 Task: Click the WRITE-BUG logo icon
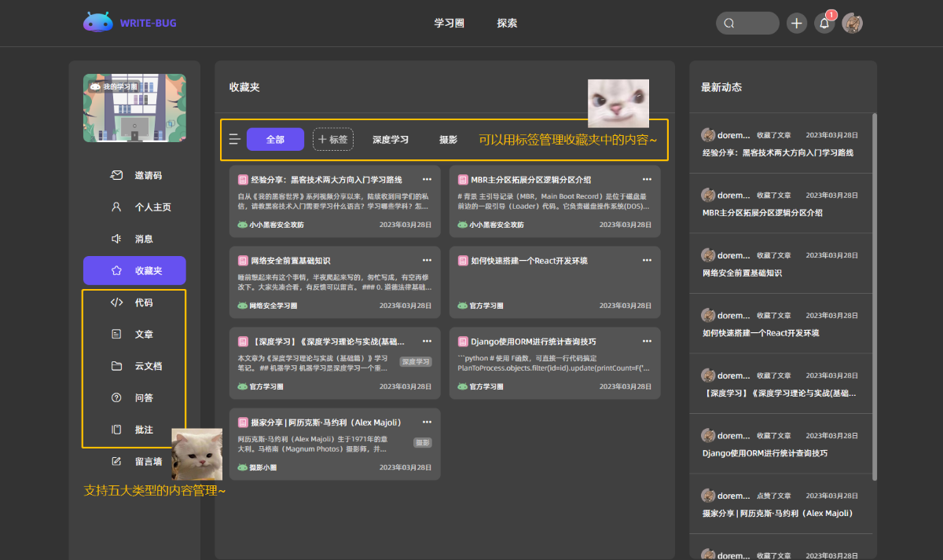[x=98, y=22]
